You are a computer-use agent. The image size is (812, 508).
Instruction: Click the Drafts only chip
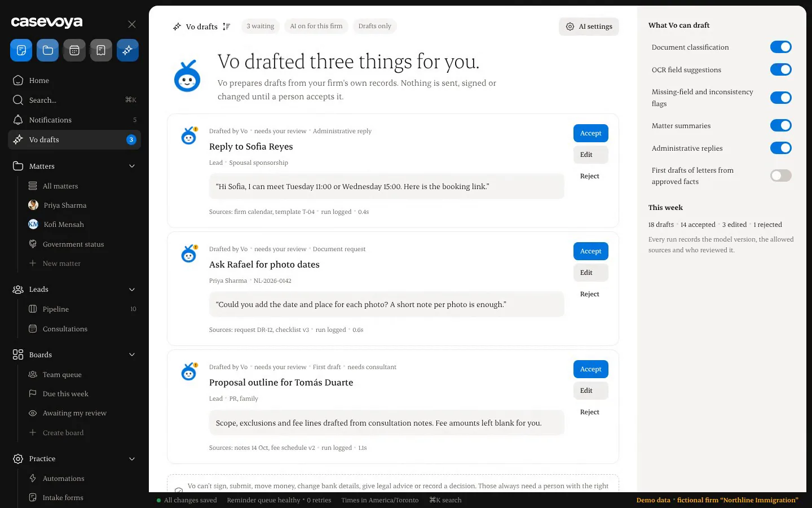374,26
